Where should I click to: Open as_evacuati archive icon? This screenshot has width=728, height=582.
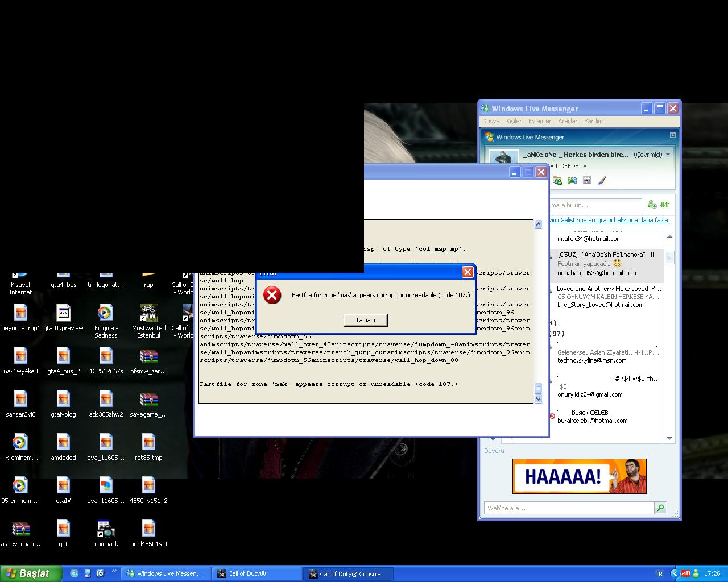point(20,534)
